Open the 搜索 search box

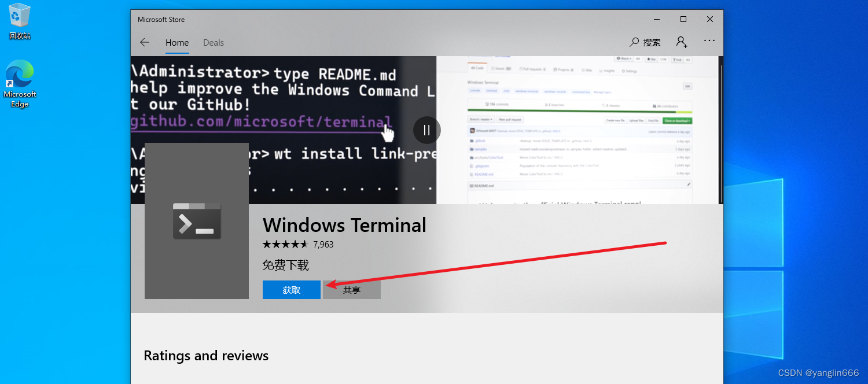click(x=645, y=42)
